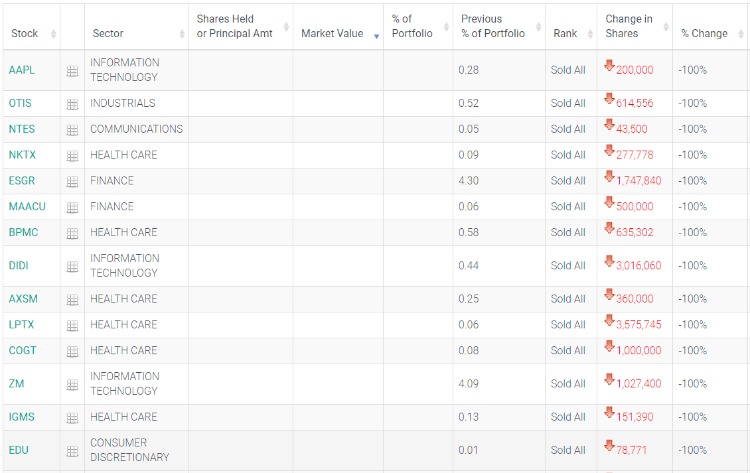The image size is (750, 473).
Task: Open the NKTX stock link
Action: 22,154
